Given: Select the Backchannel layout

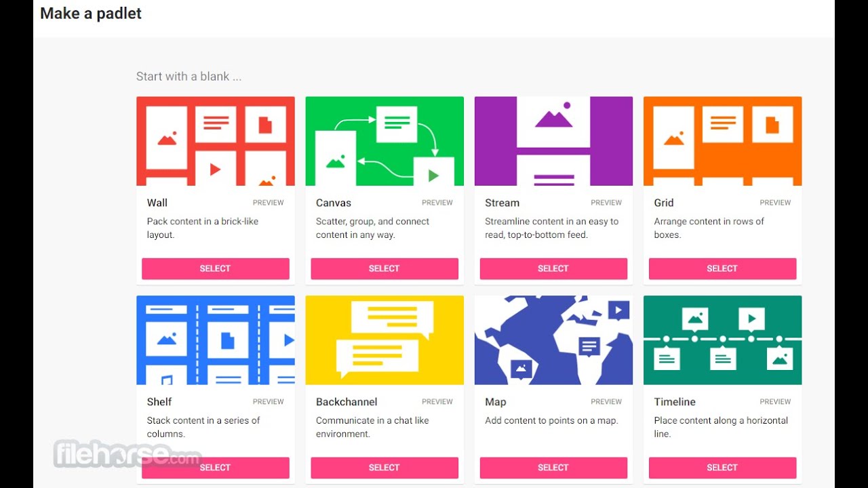Looking at the screenshot, I should point(384,468).
